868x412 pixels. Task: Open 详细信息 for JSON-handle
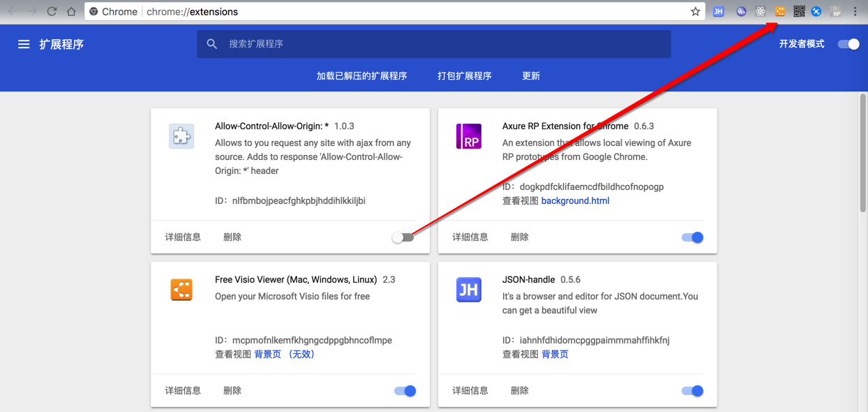pyautogui.click(x=470, y=391)
